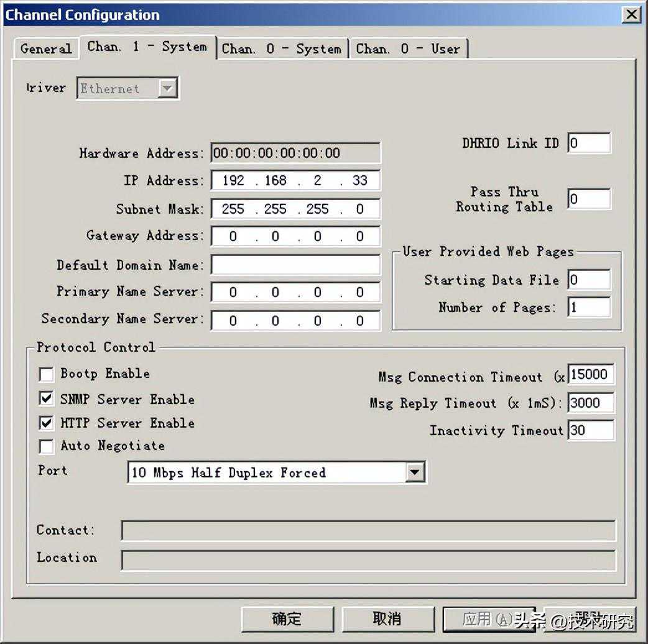Click the IP Address field

tap(295, 181)
